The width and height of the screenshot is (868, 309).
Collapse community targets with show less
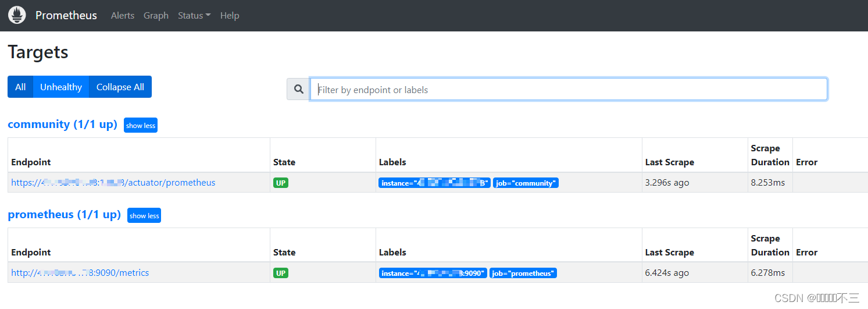141,125
